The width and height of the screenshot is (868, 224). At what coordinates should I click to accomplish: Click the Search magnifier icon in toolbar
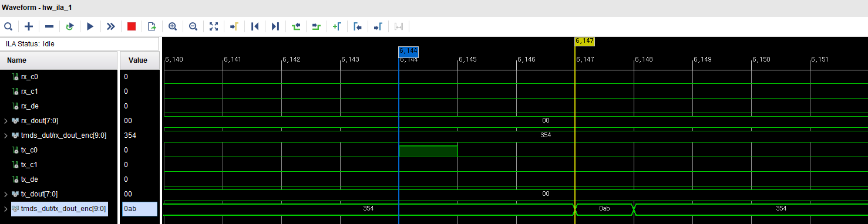[8, 26]
